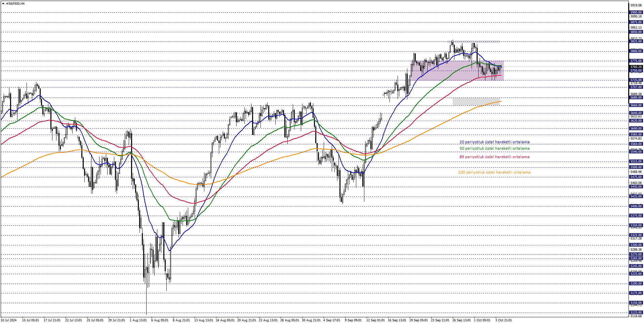The height and width of the screenshot is (324, 644).
Task: Click the 5125.00 price level label
Action: coord(636,313)
